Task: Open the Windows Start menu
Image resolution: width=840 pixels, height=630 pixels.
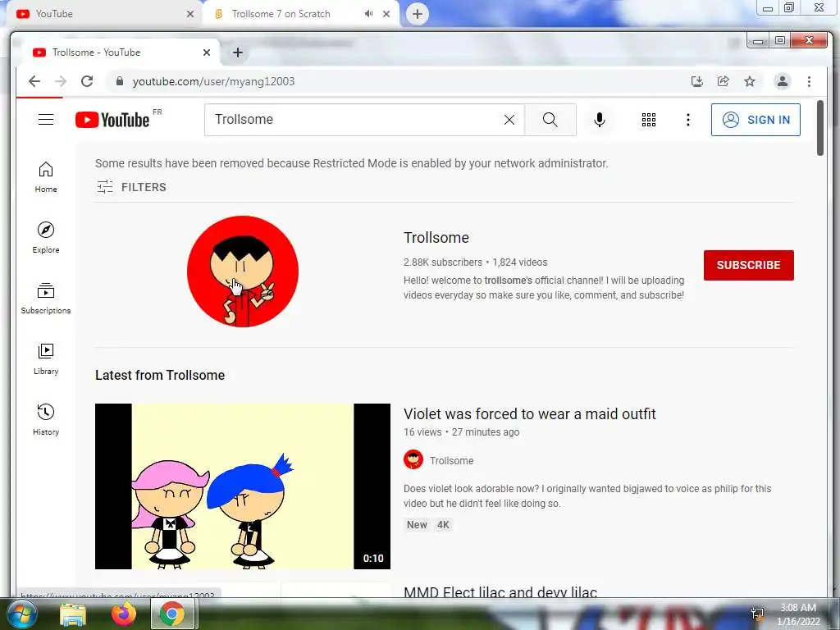Action: click(x=21, y=614)
